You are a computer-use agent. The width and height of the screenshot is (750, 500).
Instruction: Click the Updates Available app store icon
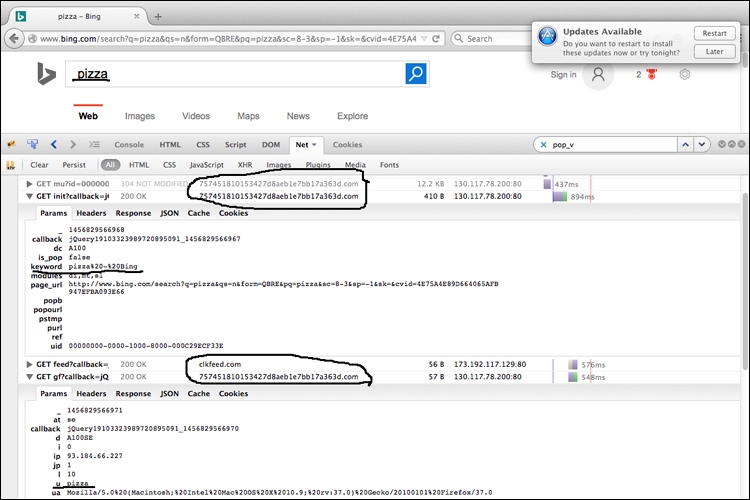click(547, 36)
